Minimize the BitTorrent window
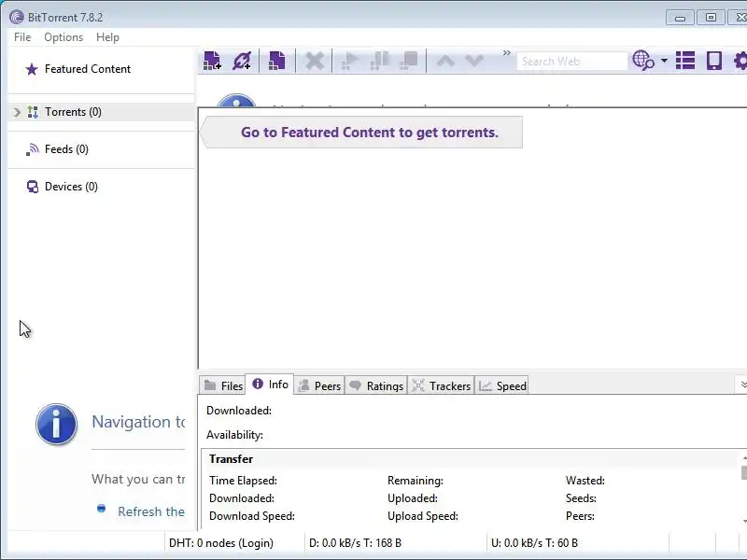747x560 pixels. point(680,18)
